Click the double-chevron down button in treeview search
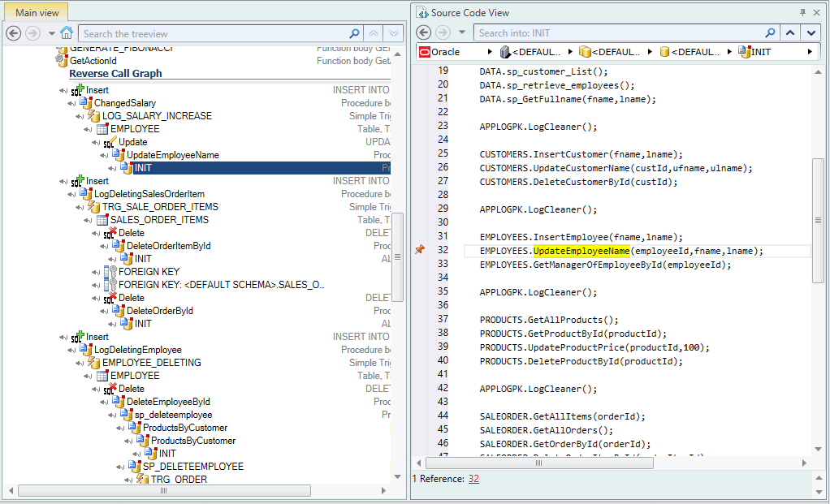 coord(394,33)
